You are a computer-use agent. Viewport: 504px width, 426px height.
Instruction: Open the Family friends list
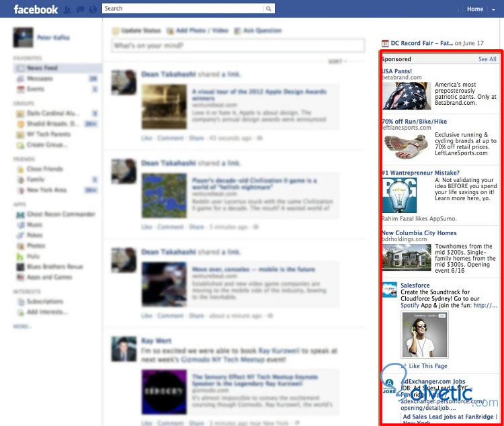(x=36, y=179)
